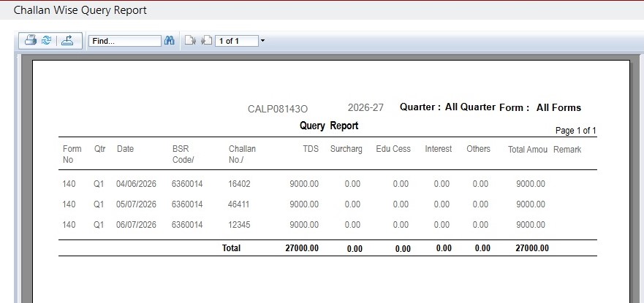Go to previous page icon
Image resolution: width=644 pixels, height=303 pixels.
(190, 41)
